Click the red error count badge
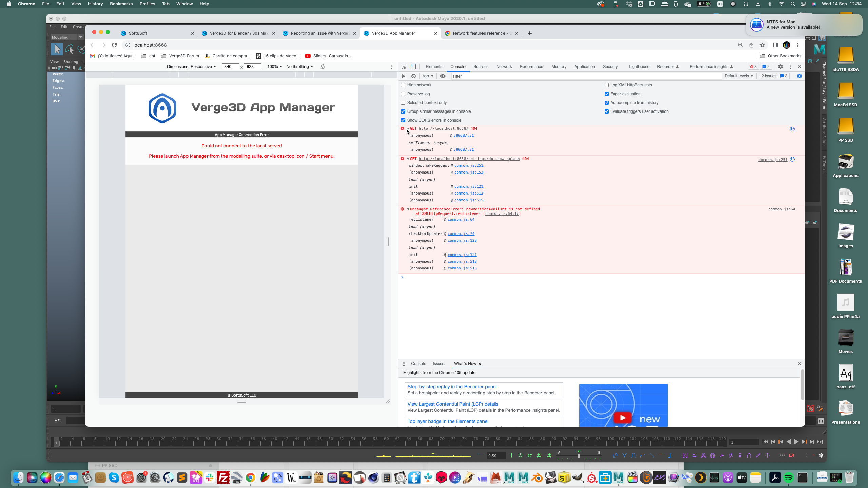868x488 pixels. coord(753,67)
